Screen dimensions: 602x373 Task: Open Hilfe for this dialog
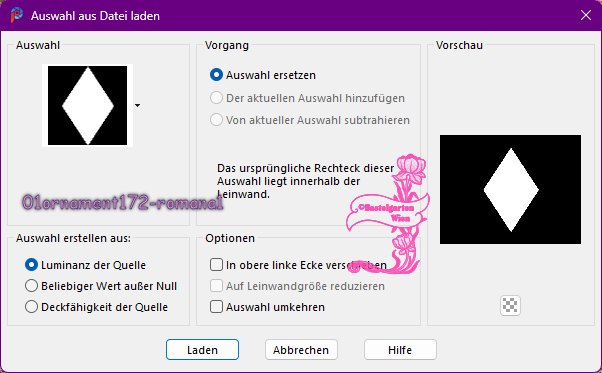[400, 350]
